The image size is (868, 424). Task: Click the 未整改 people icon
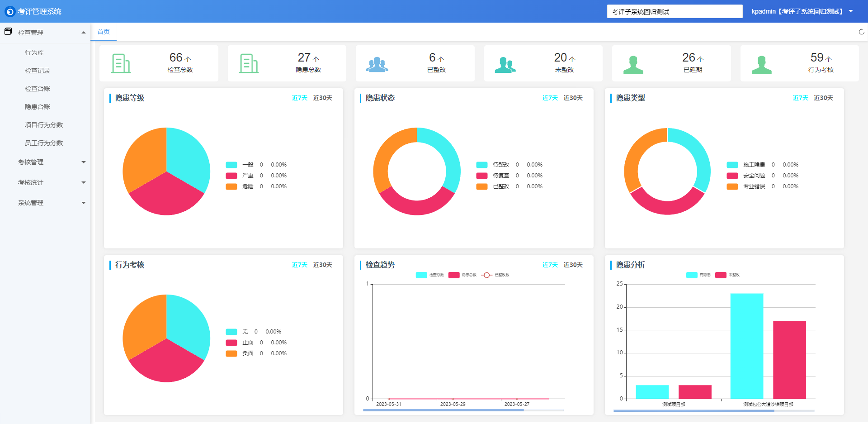505,65
